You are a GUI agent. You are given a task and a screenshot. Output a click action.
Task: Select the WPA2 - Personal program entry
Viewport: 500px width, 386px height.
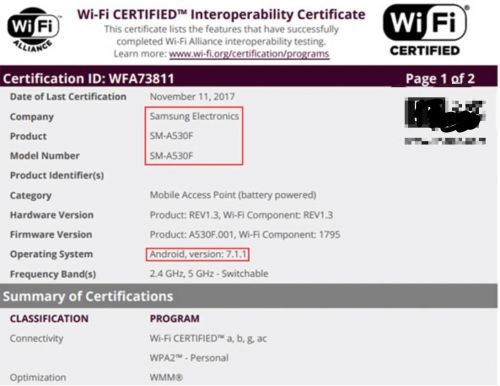click(x=189, y=358)
